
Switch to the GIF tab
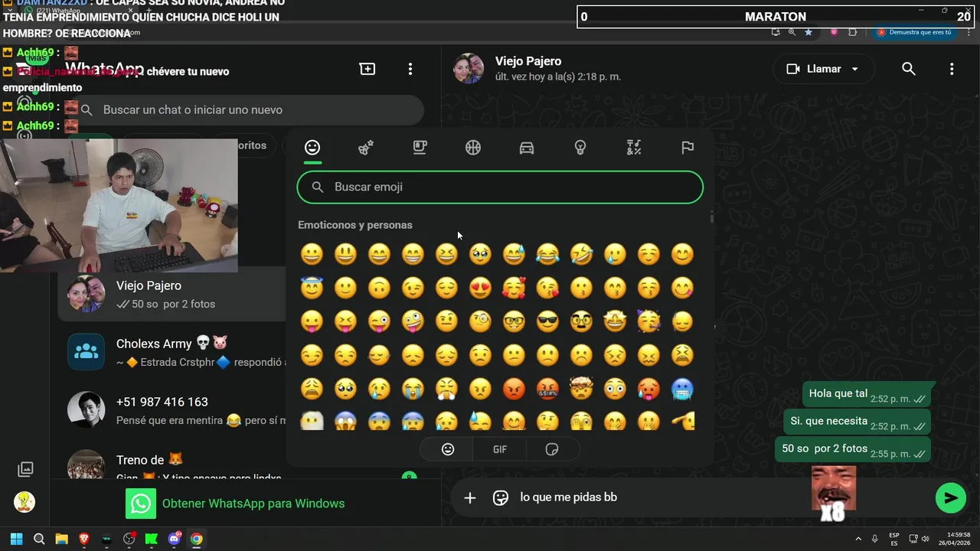(x=500, y=449)
